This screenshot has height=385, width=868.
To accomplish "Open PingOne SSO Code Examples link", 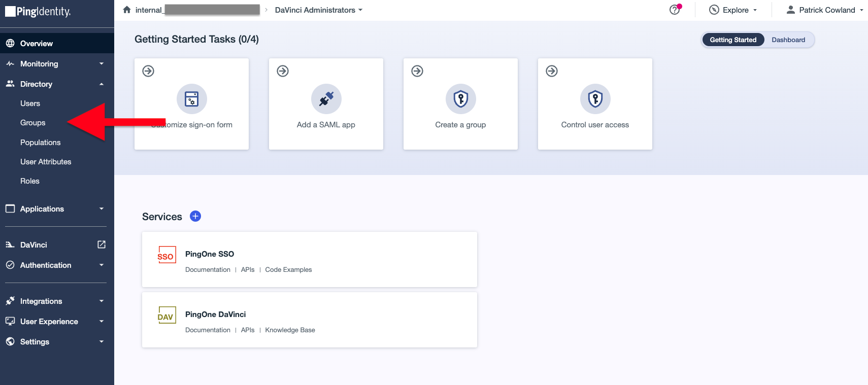I will pyautogui.click(x=288, y=269).
